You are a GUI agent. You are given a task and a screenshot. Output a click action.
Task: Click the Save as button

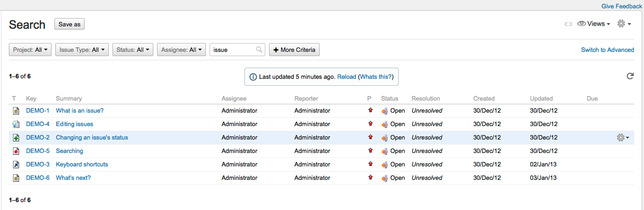(69, 24)
